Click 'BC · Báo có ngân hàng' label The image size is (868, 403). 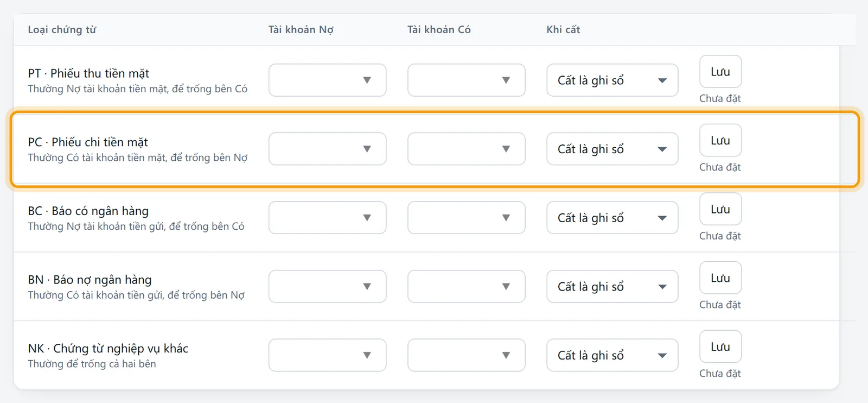(88, 211)
